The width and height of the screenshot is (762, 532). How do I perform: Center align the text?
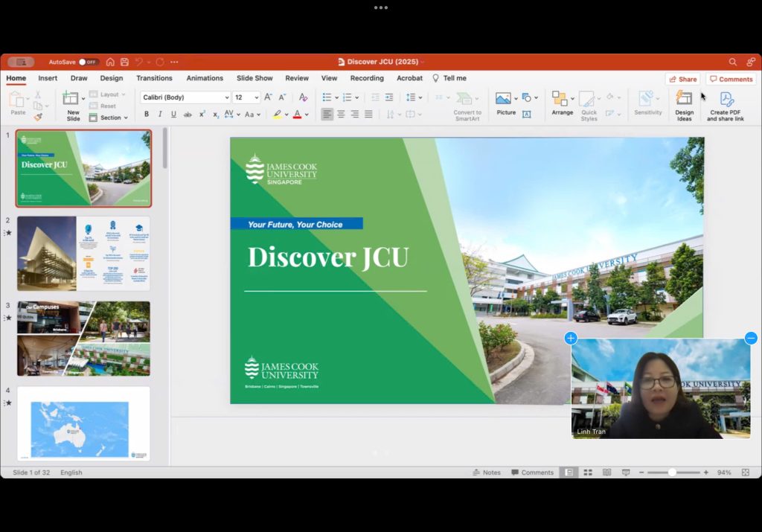point(341,114)
